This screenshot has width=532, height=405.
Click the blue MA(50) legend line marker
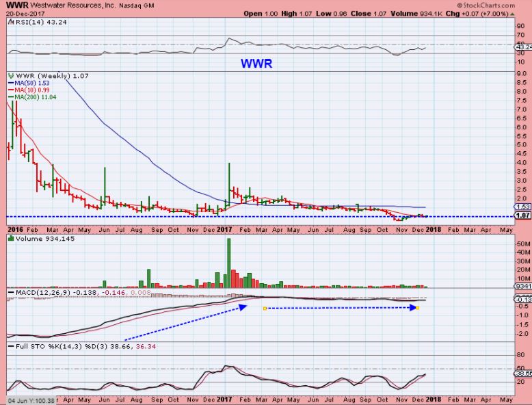point(11,83)
